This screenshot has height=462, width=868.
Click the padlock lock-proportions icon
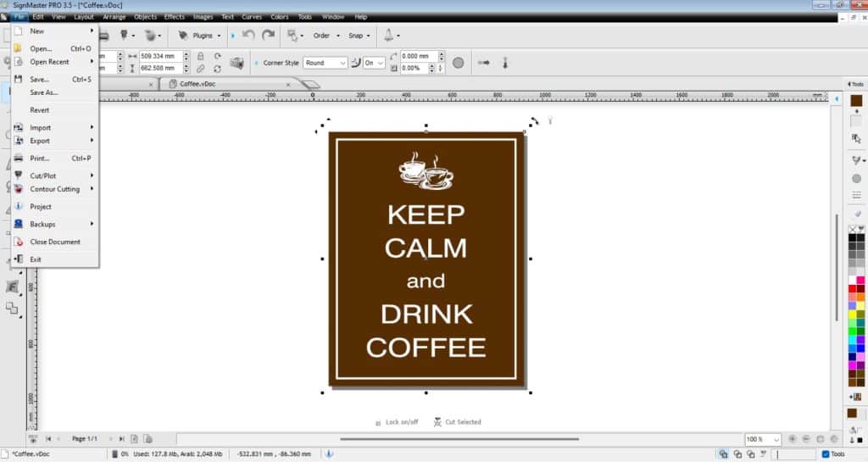pyautogui.click(x=200, y=57)
